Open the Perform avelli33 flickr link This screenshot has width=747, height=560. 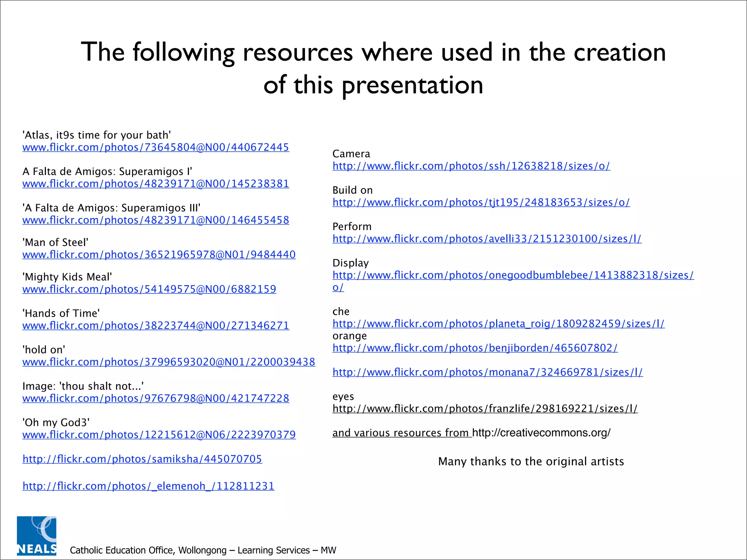point(487,239)
